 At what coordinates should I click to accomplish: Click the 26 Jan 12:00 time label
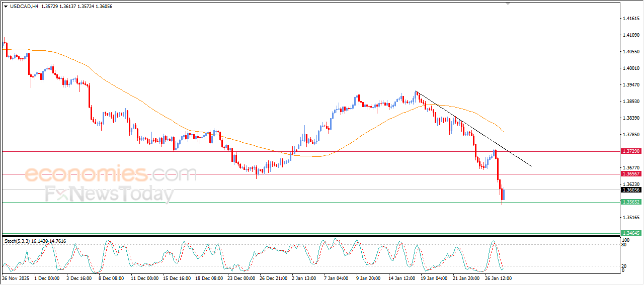(498, 278)
